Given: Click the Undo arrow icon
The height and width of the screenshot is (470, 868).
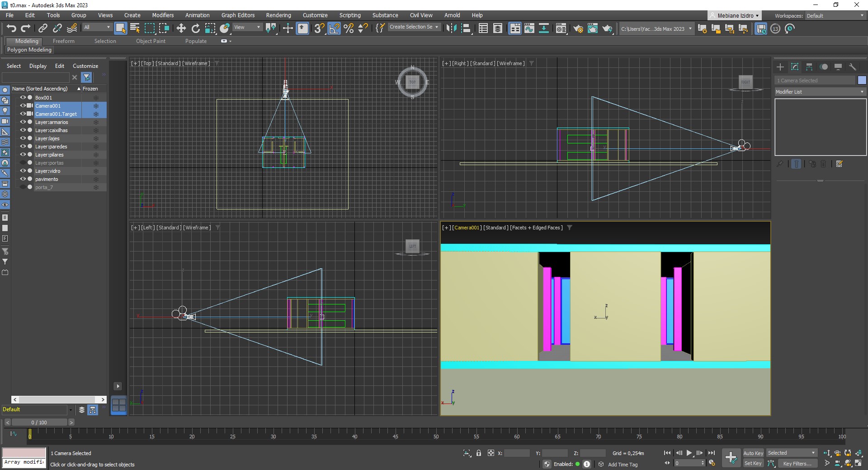Looking at the screenshot, I should 11,28.
